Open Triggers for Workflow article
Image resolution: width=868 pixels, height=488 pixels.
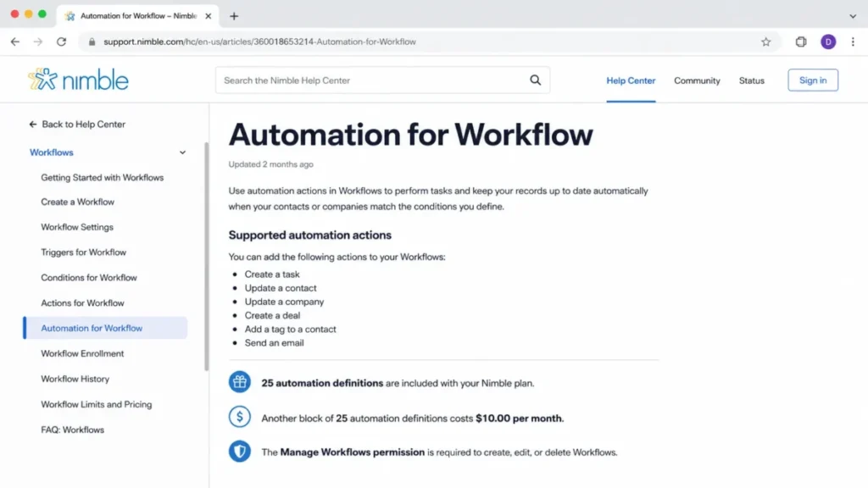[84, 252]
